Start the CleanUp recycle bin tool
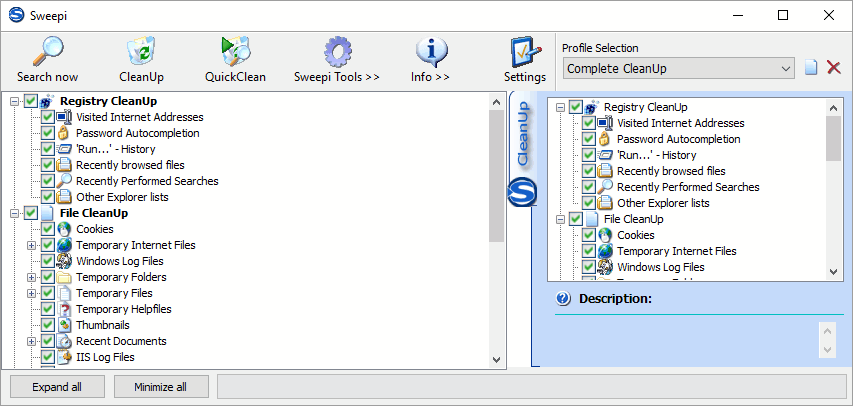 click(x=141, y=52)
